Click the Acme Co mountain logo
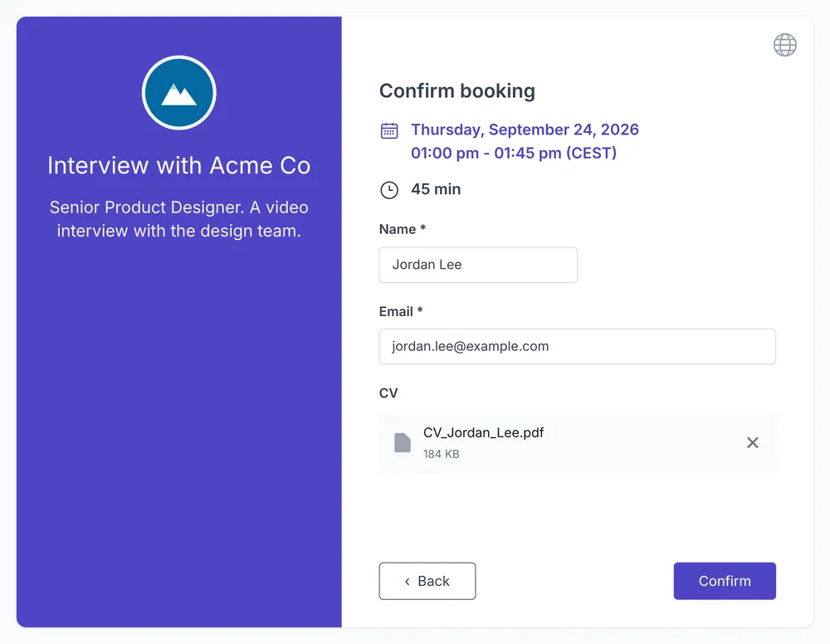This screenshot has width=830, height=644. 179,93
